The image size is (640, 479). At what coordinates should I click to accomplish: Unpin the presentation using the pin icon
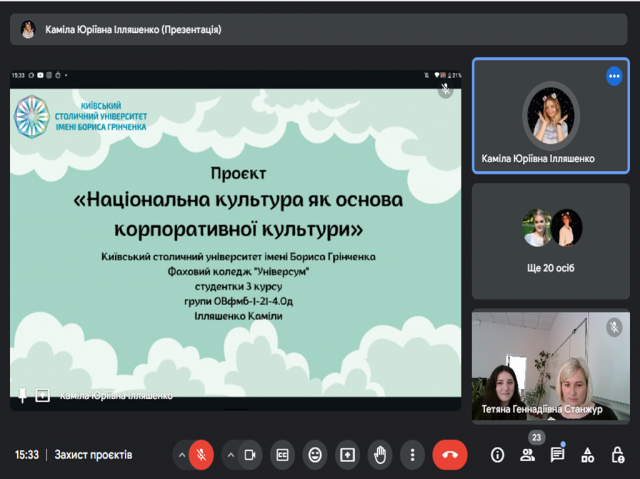click(x=22, y=395)
